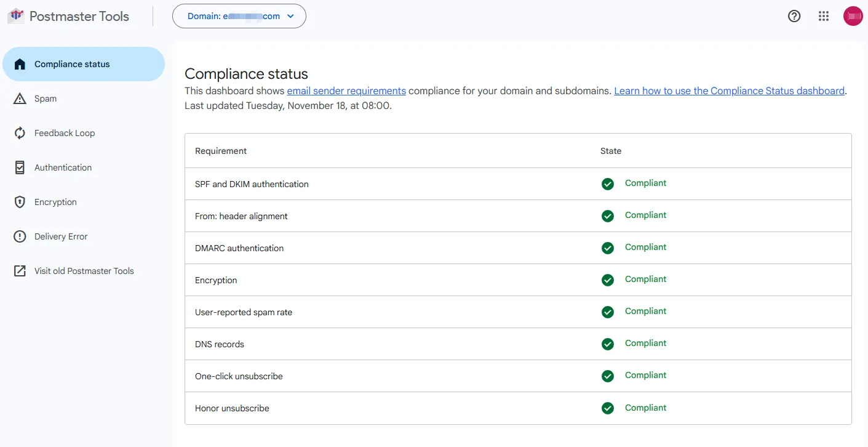Select the Requirement column header
This screenshot has height=447, width=868.
(220, 150)
